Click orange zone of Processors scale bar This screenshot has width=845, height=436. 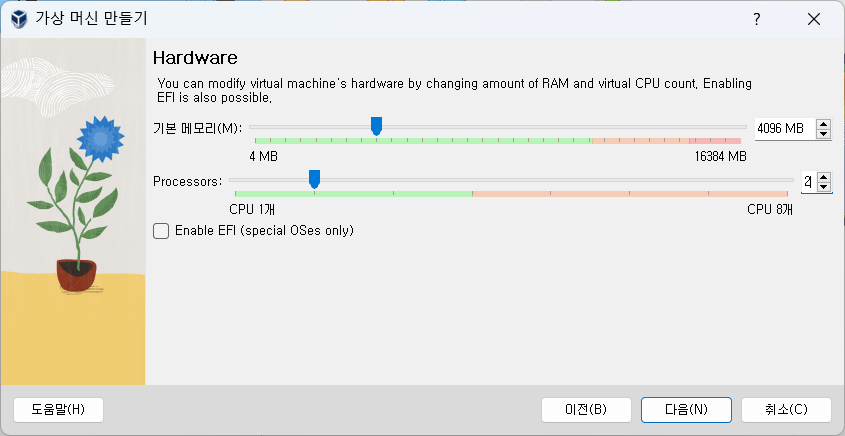630,193
